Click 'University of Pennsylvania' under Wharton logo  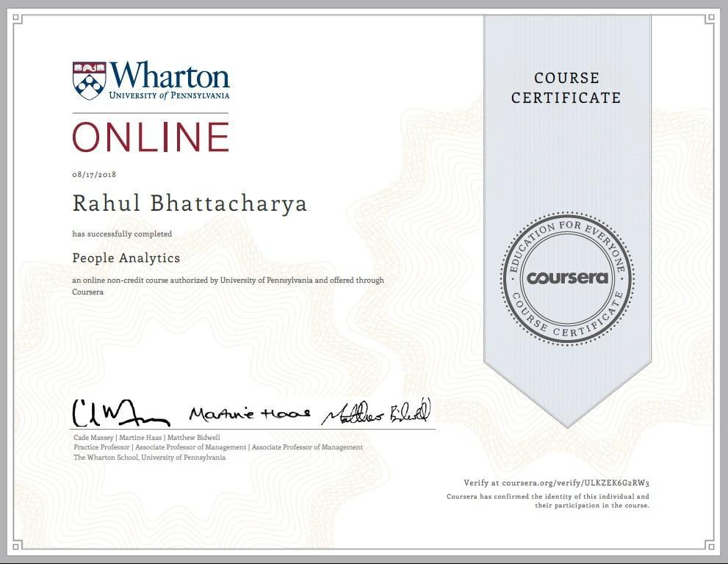click(170, 95)
